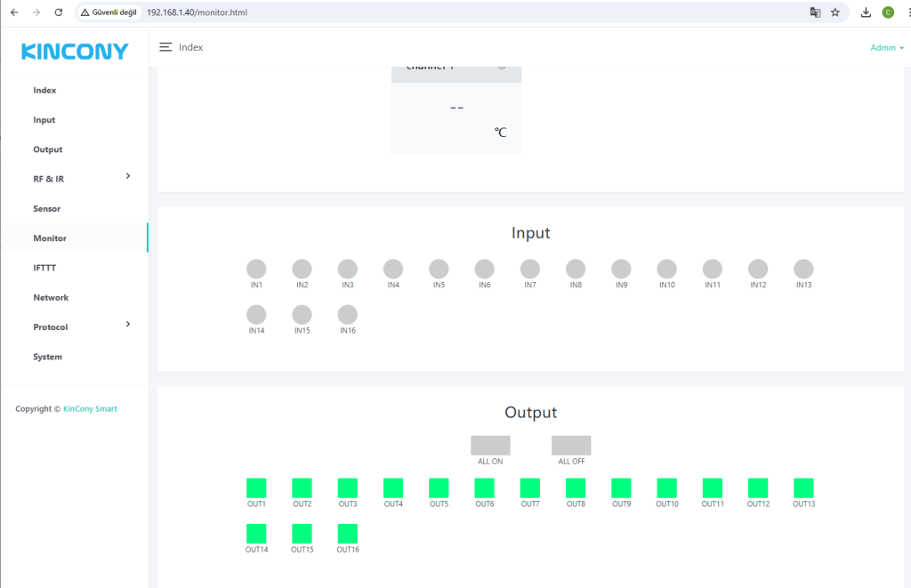Toggle the OUT1 green output switch
The width and height of the screenshot is (911, 588).
(256, 487)
